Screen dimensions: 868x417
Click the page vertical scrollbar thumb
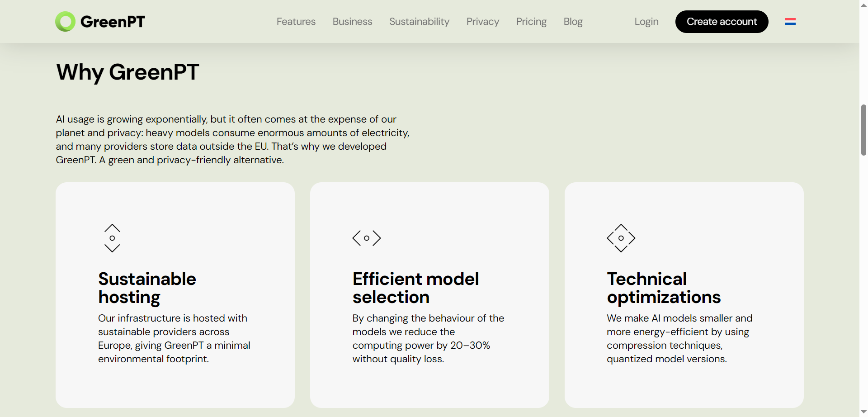(x=863, y=130)
